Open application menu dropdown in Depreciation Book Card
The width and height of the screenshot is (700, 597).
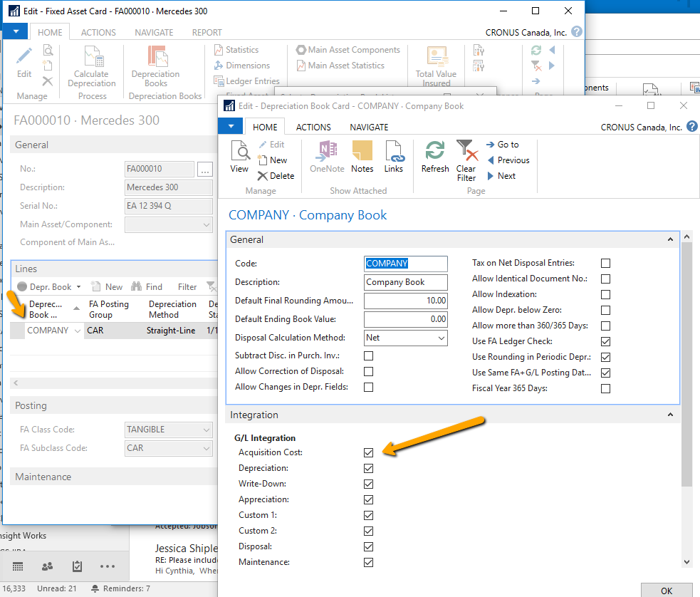231,126
